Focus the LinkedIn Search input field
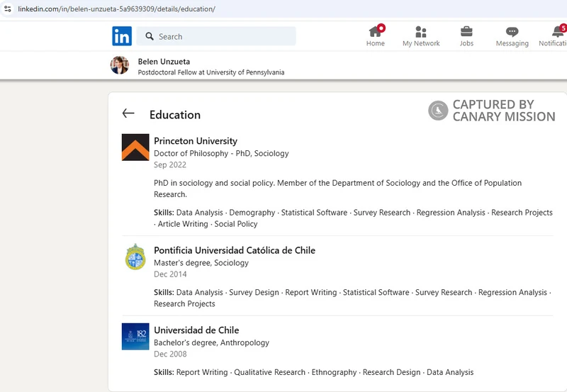The width and height of the screenshot is (567, 392). tap(216, 36)
